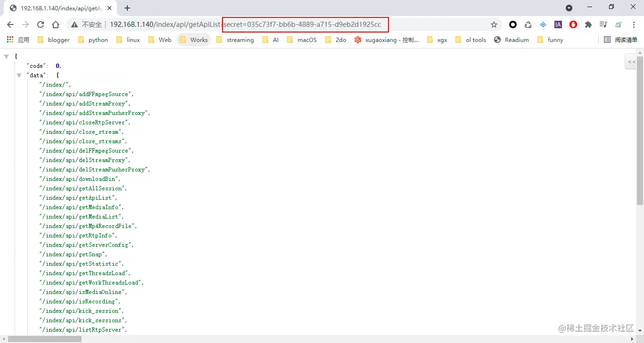Viewport: 644px width, 343px height.
Task: Open the macOS bookmark folder
Action: point(302,40)
